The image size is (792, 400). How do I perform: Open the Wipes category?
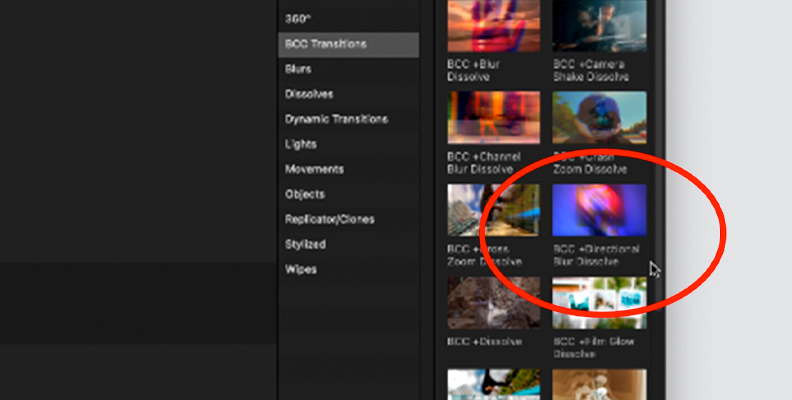pos(349,270)
